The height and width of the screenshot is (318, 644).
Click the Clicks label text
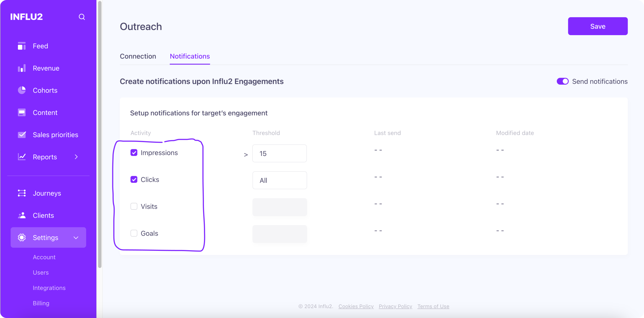tap(150, 180)
